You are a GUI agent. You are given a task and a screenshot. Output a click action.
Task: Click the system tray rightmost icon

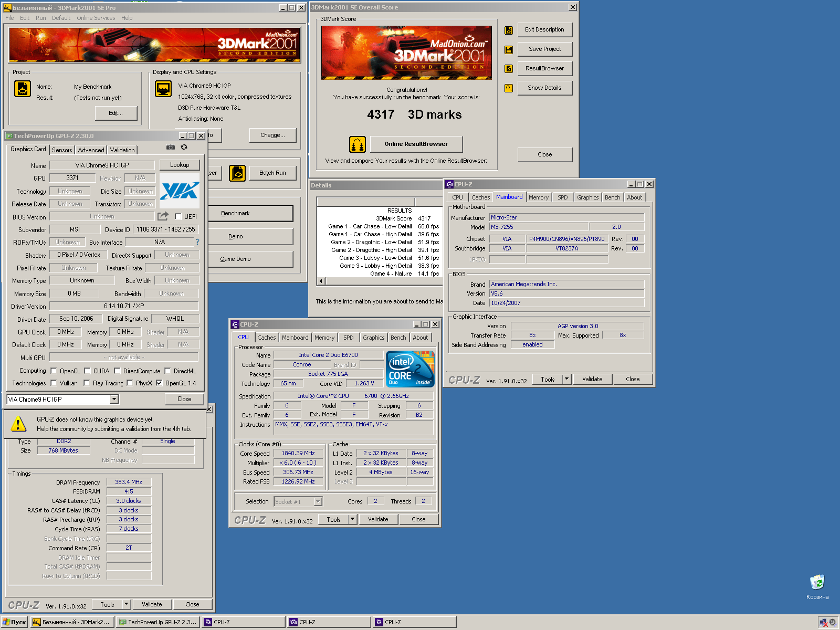tap(832, 622)
